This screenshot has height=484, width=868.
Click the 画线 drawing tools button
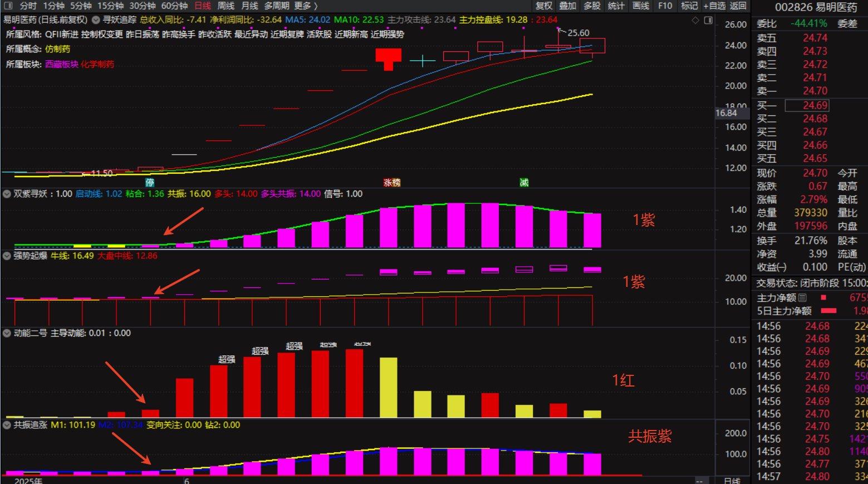[640, 6]
